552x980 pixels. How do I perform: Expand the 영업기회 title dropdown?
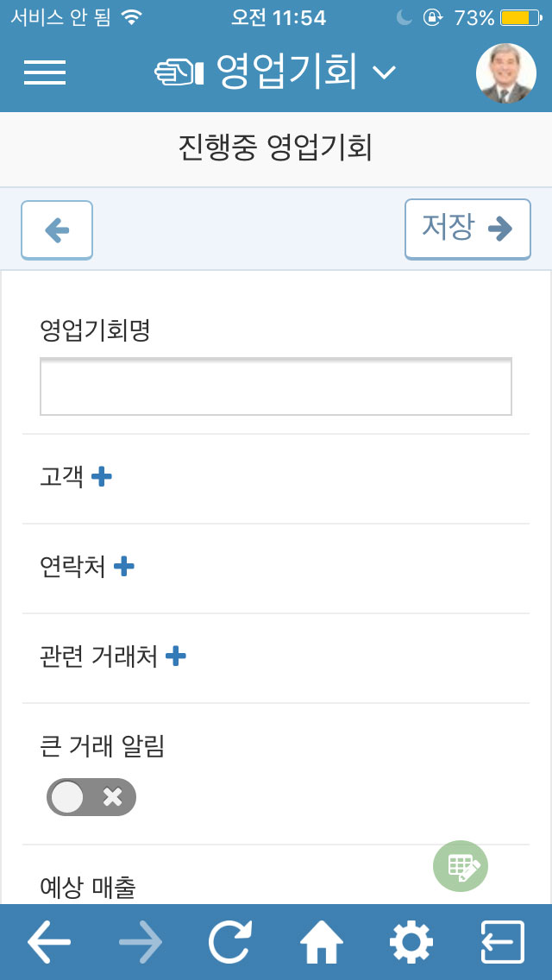385,72
